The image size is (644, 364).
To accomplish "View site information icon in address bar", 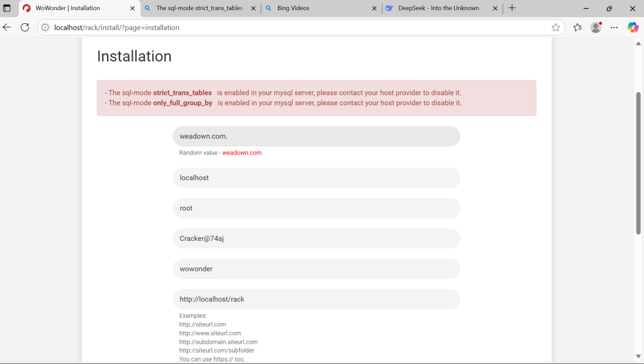I will 45,28.
